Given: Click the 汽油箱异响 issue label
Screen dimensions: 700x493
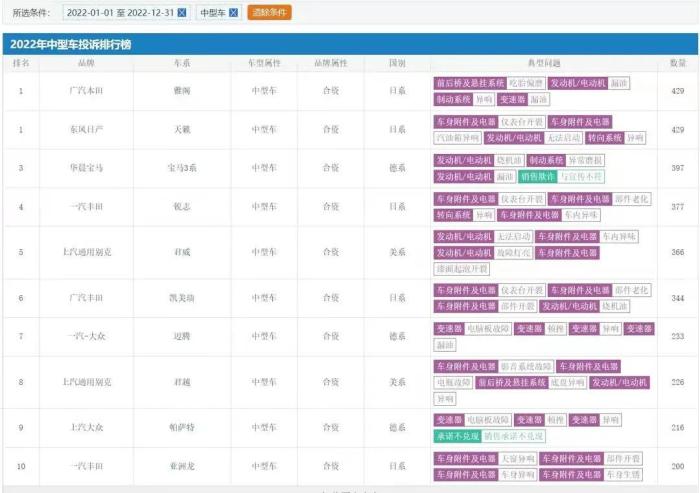Looking at the screenshot, I should point(458,138).
